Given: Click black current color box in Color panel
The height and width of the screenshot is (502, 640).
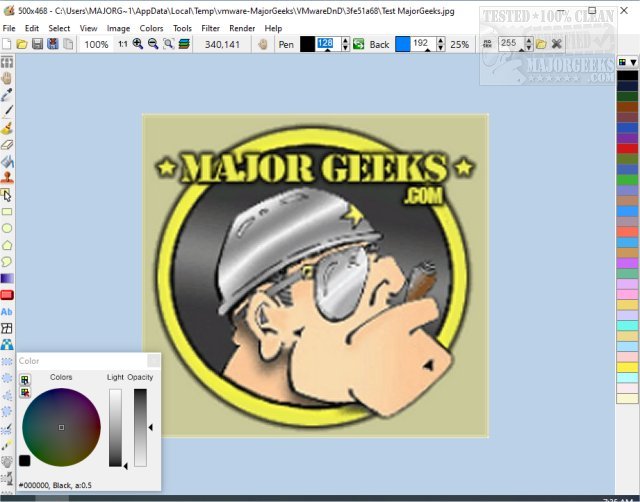Looking at the screenshot, I should point(24,461).
